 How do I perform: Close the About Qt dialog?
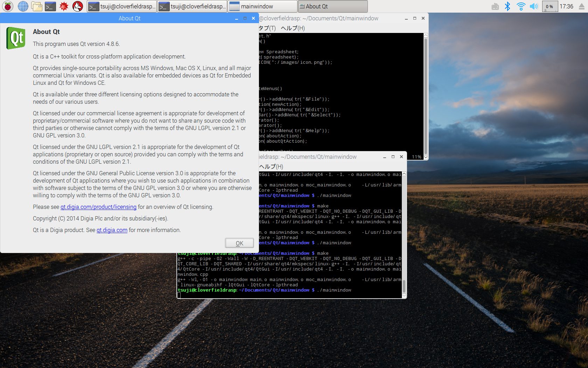pyautogui.click(x=253, y=18)
